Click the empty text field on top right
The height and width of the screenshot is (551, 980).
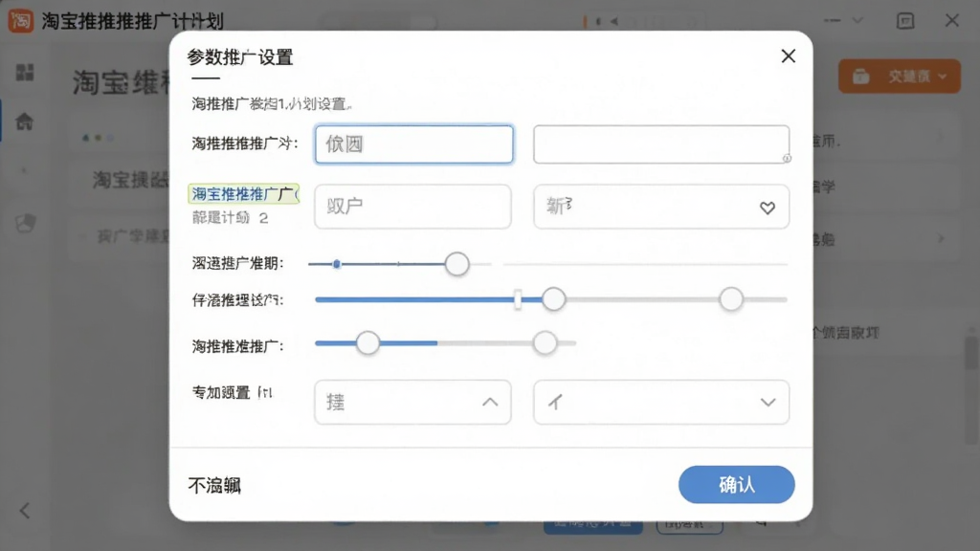[661, 144]
